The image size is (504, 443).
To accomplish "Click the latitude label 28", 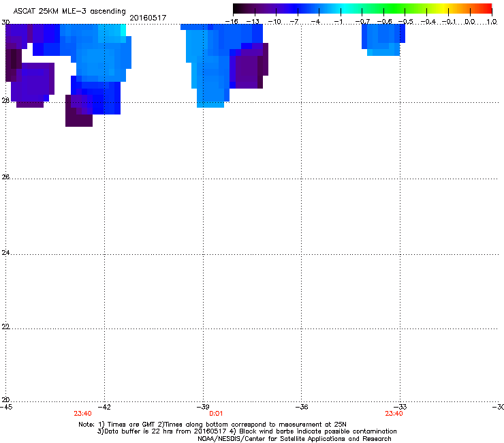I will pyautogui.click(x=5, y=100).
